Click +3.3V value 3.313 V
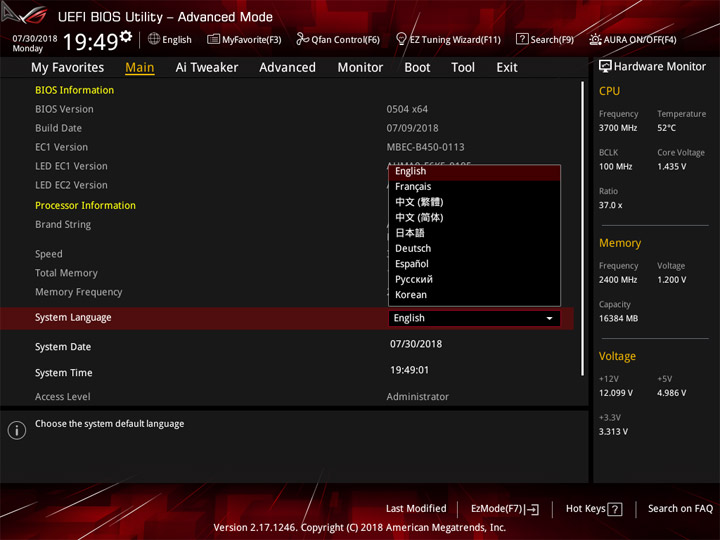Image resolution: width=720 pixels, height=540 pixels. tap(613, 432)
